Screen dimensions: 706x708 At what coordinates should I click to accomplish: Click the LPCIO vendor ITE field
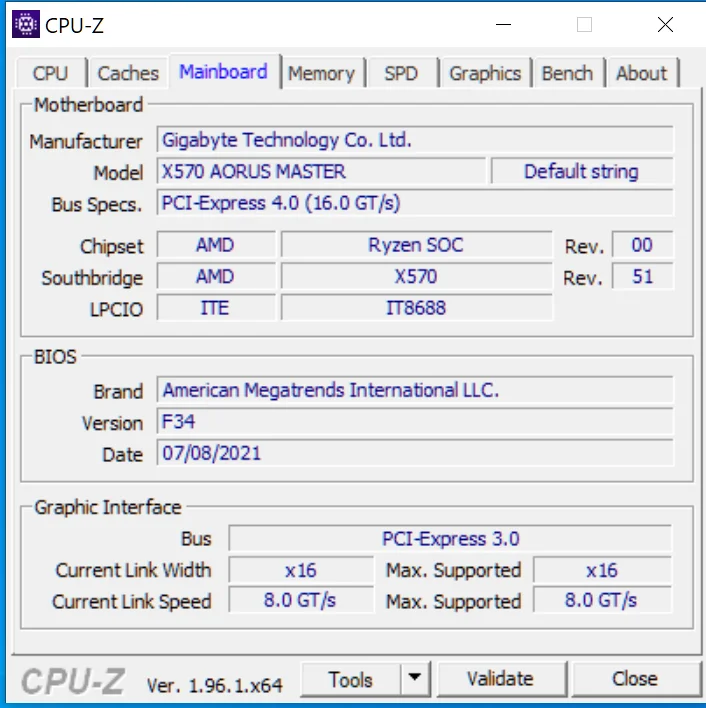pyautogui.click(x=216, y=308)
